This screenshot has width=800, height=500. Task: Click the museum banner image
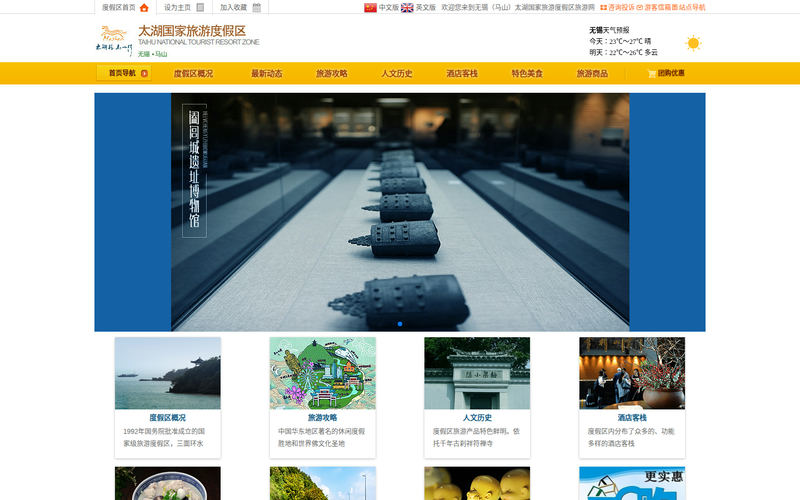coord(400,212)
